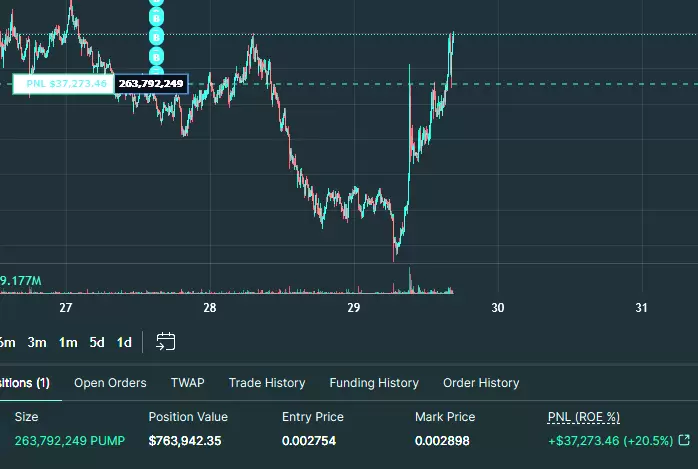This screenshot has height=469, width=698.
Task: Click the 263,792,249 size label on chart
Action: (151, 84)
